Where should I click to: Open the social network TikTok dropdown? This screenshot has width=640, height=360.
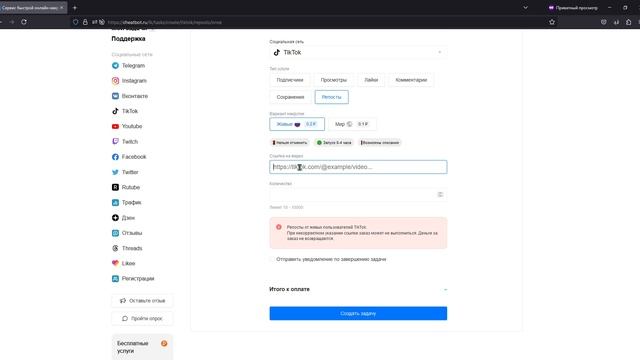[358, 52]
